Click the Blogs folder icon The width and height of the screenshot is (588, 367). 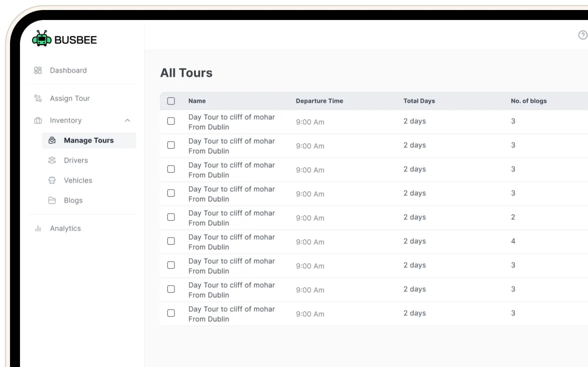pos(52,200)
